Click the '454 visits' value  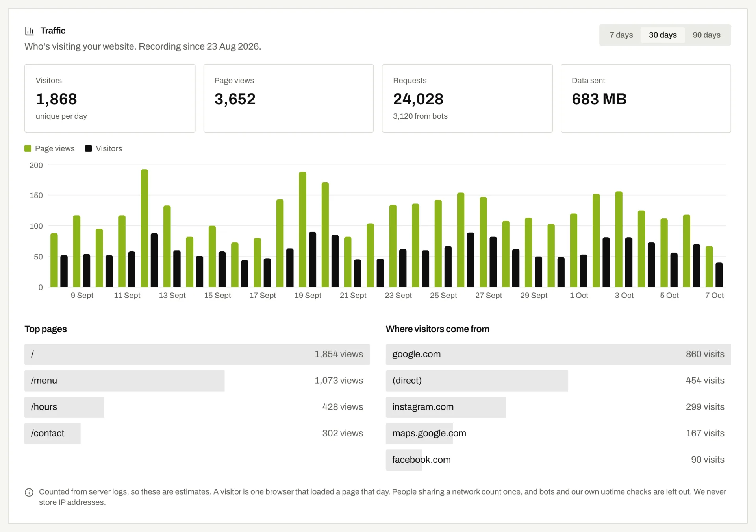coord(705,381)
